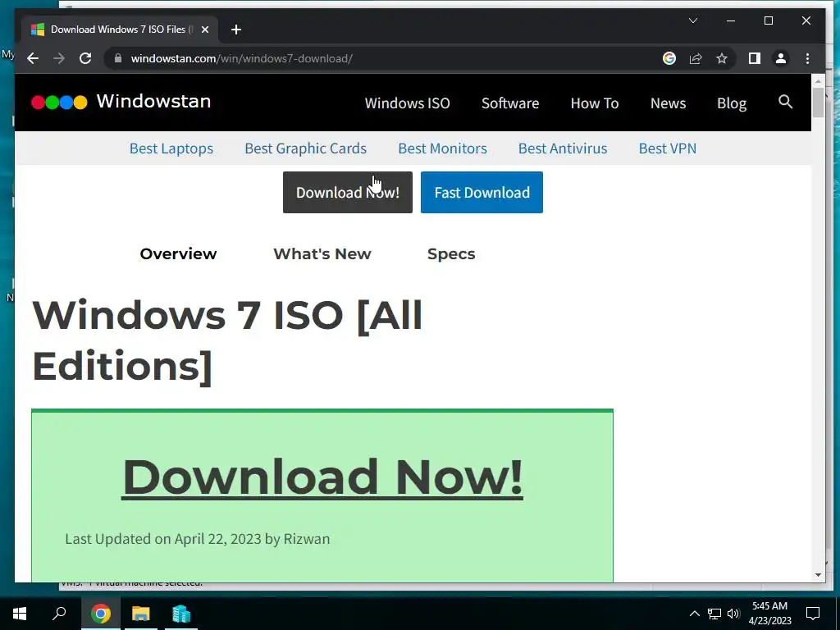
Task: Open Chrome side panel
Action: [x=755, y=58]
